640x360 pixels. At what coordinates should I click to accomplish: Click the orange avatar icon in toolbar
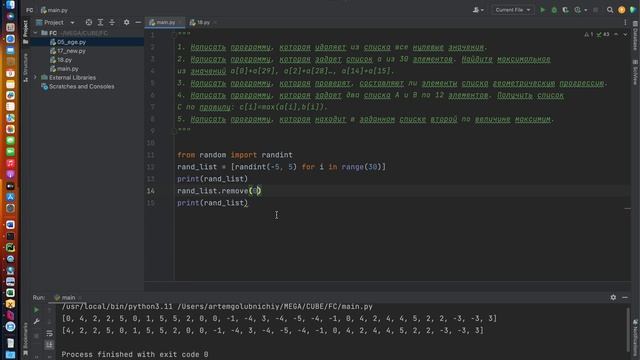[x=621, y=10]
